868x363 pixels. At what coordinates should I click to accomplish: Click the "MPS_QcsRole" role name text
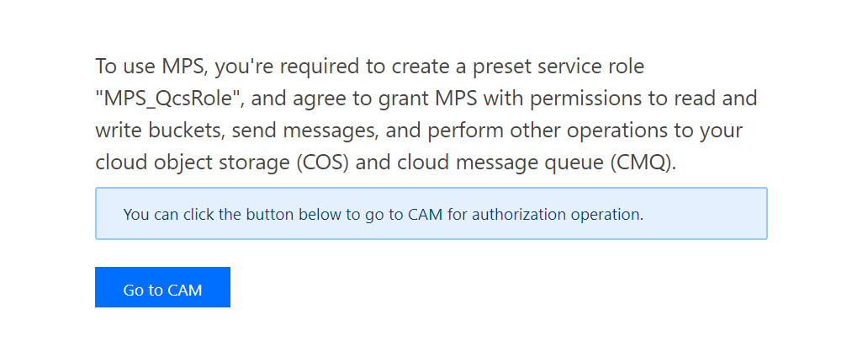click(x=170, y=99)
